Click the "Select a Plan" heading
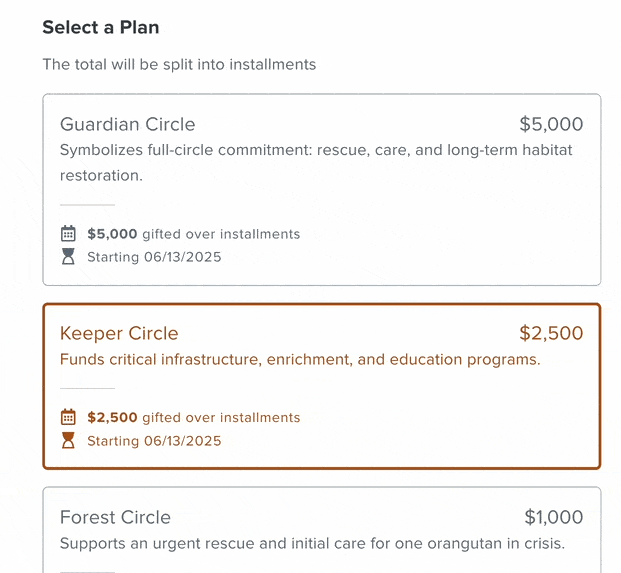The image size is (621, 573). 101,28
